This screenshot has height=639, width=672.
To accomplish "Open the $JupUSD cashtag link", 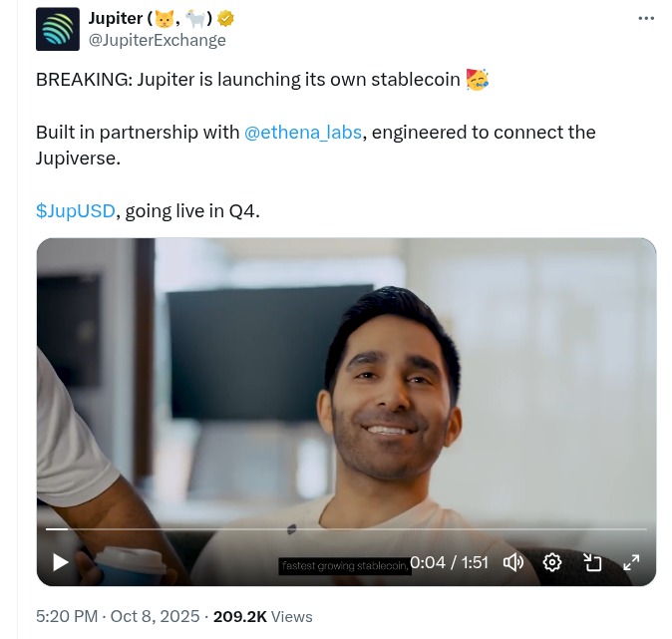I will click(x=76, y=211).
